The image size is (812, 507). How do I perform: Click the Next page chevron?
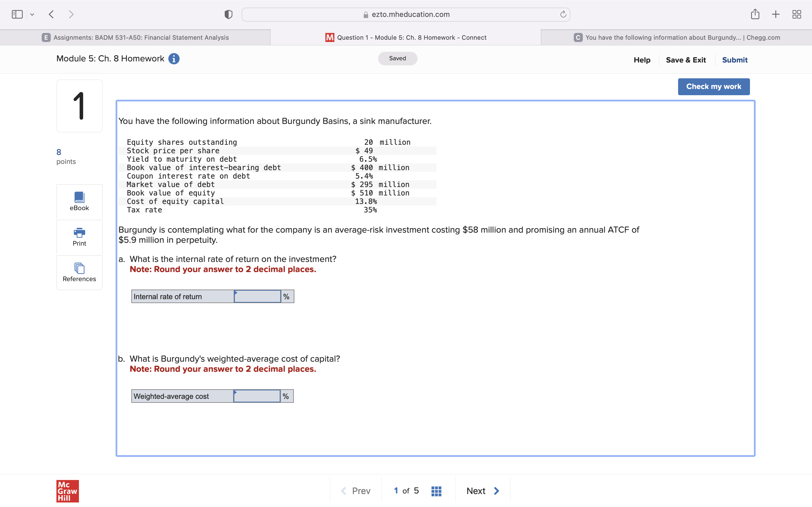pos(496,490)
